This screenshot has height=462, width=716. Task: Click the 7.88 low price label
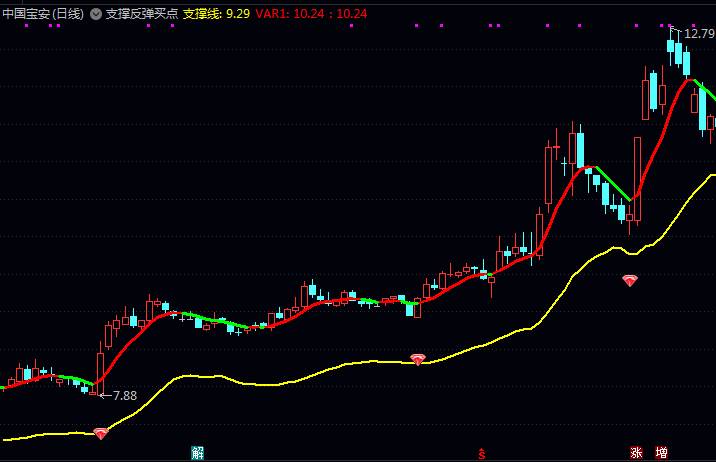124,395
